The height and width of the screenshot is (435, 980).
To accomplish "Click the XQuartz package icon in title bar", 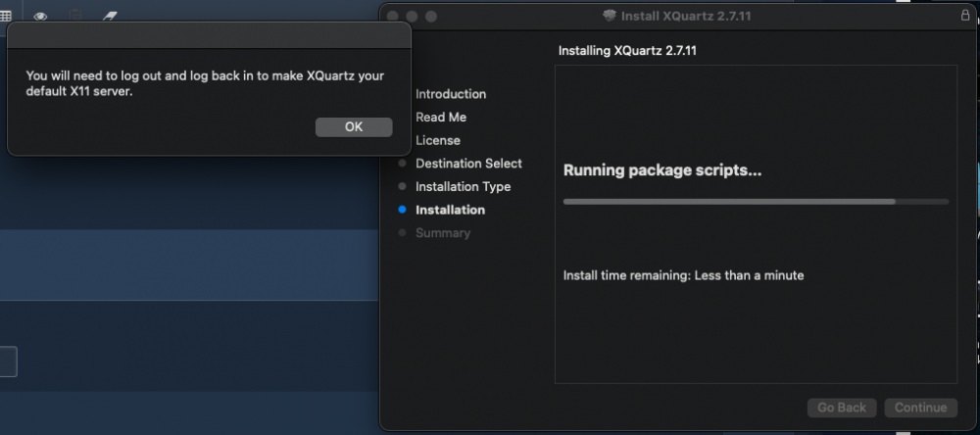I will click(x=610, y=16).
